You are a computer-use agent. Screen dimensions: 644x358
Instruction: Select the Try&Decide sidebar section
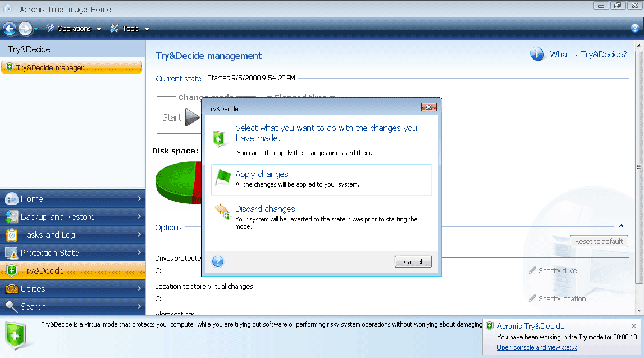pos(72,270)
